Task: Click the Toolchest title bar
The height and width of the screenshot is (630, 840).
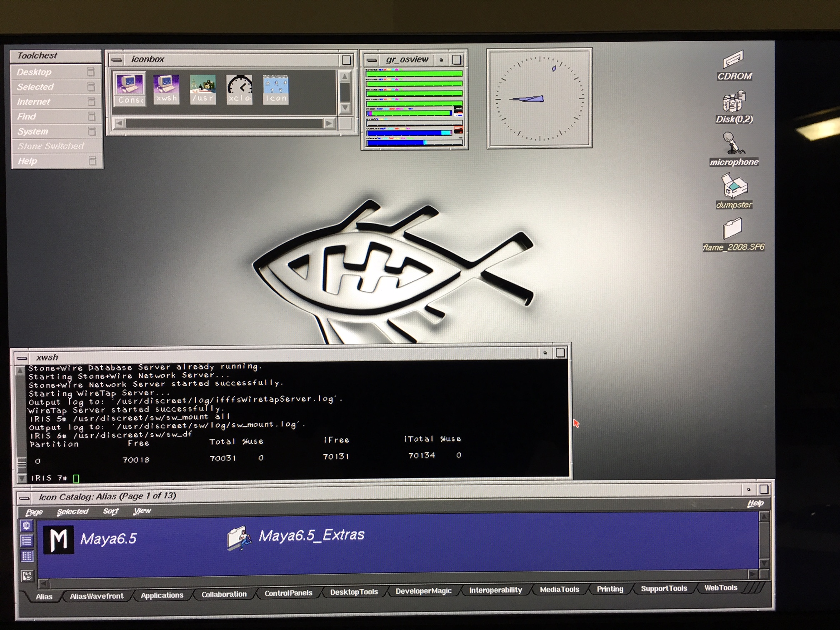Action: point(55,56)
